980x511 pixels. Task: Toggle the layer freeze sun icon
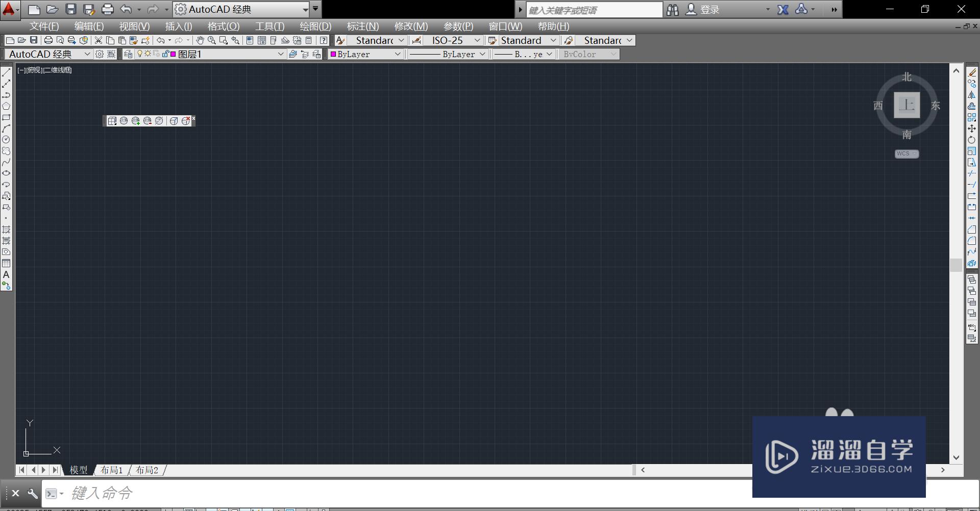tap(148, 54)
